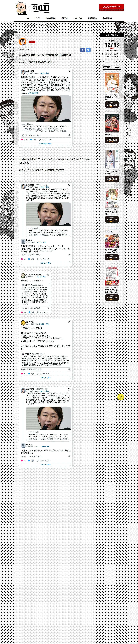Click amazon button under 夫婦の絆
This screenshot has height=644, width=138.
(112, 140)
